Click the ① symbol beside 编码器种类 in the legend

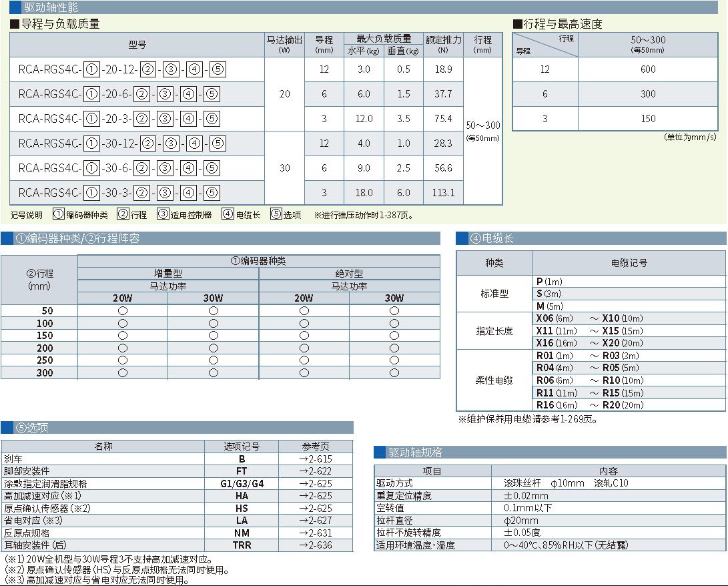(x=59, y=214)
